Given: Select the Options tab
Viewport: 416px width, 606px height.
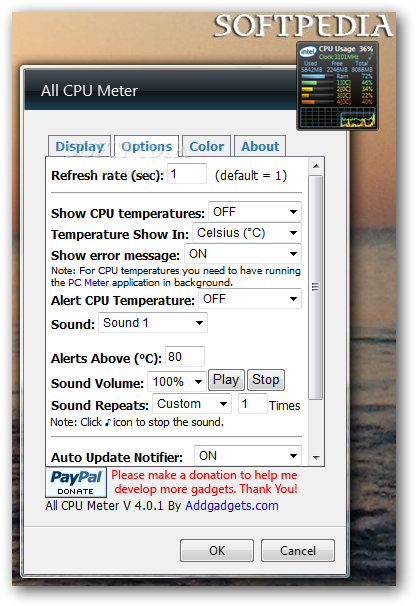Looking at the screenshot, I should (147, 146).
